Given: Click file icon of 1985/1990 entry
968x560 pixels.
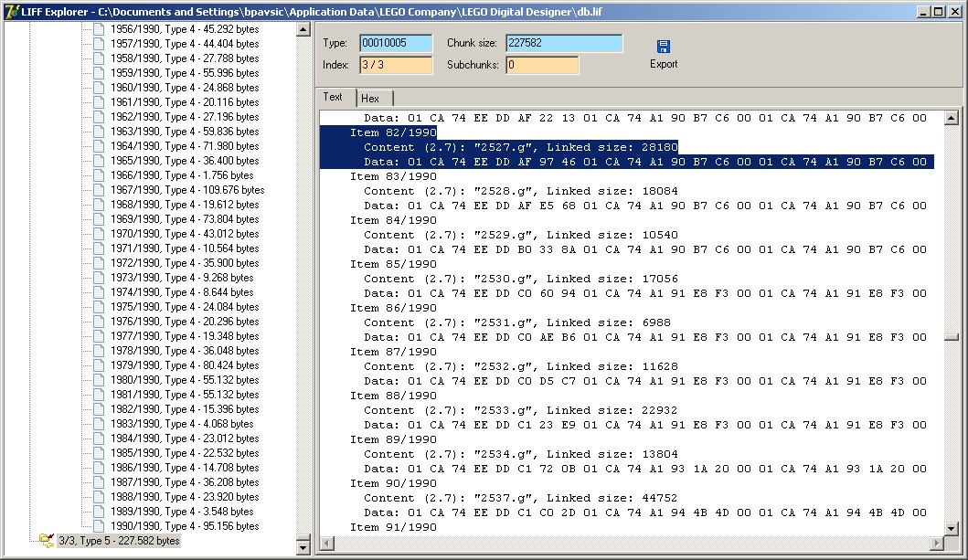Looking at the screenshot, I should click(99, 453).
